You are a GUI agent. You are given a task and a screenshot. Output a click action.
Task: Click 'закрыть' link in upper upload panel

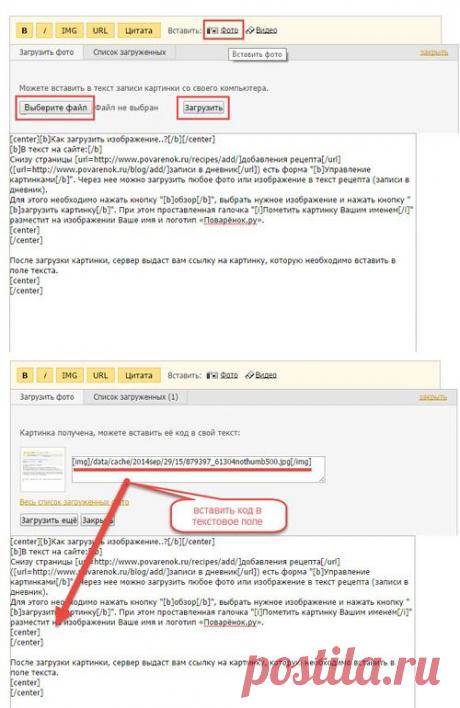click(x=434, y=53)
